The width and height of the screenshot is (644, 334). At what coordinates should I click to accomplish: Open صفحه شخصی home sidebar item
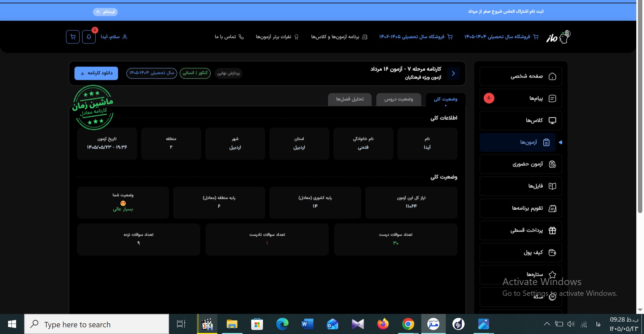[x=521, y=76]
